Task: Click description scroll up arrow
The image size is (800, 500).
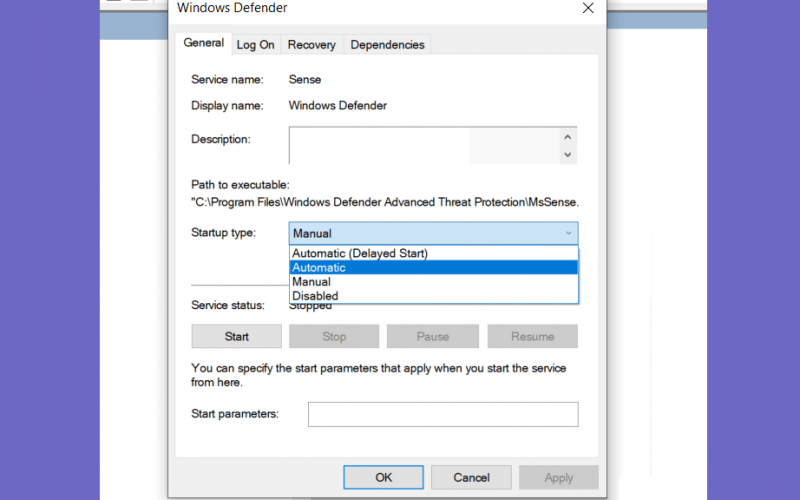Action: coord(567,137)
